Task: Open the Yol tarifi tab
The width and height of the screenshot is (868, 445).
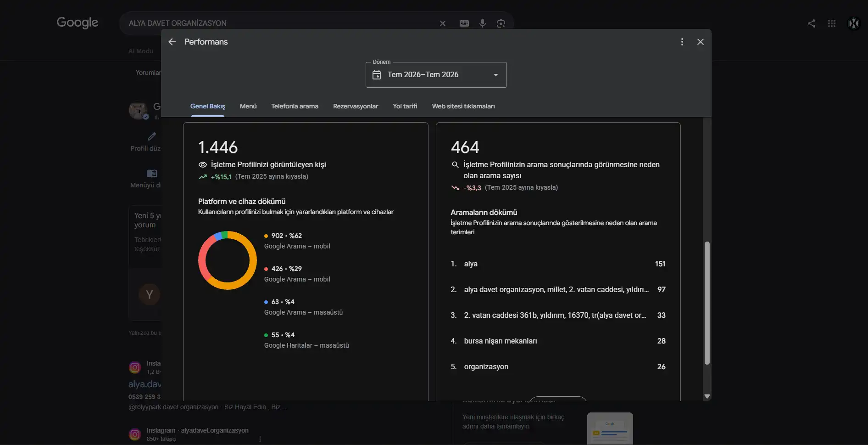Action: coord(405,107)
